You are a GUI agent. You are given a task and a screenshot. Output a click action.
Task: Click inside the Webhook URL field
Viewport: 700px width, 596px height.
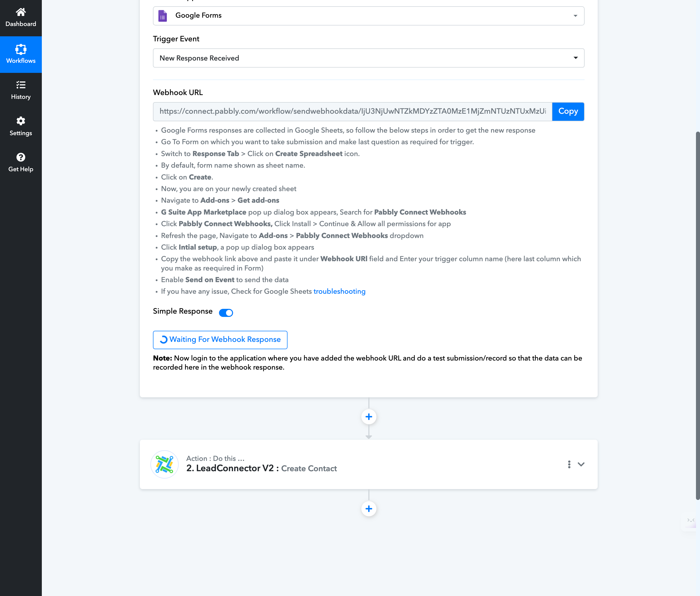[352, 111]
